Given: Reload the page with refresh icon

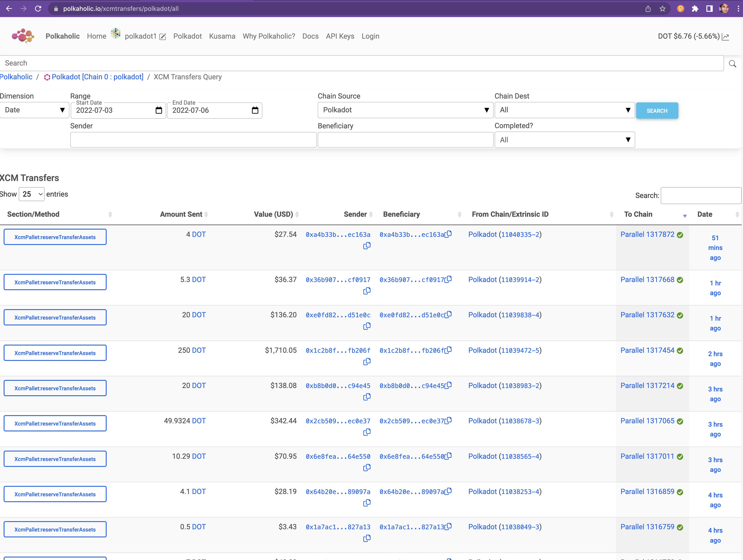Looking at the screenshot, I should tap(38, 9).
